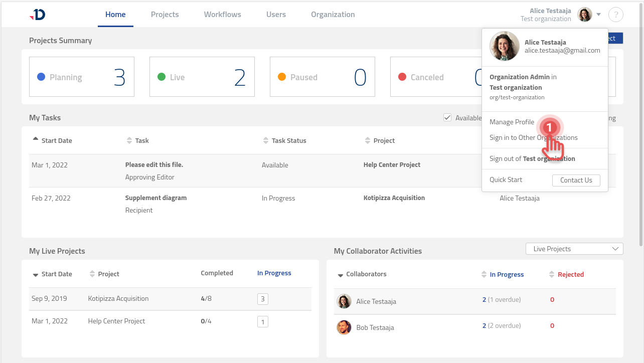Click Kotipizza Acquisition completed progress count
This screenshot has width=644, height=363.
point(206,298)
